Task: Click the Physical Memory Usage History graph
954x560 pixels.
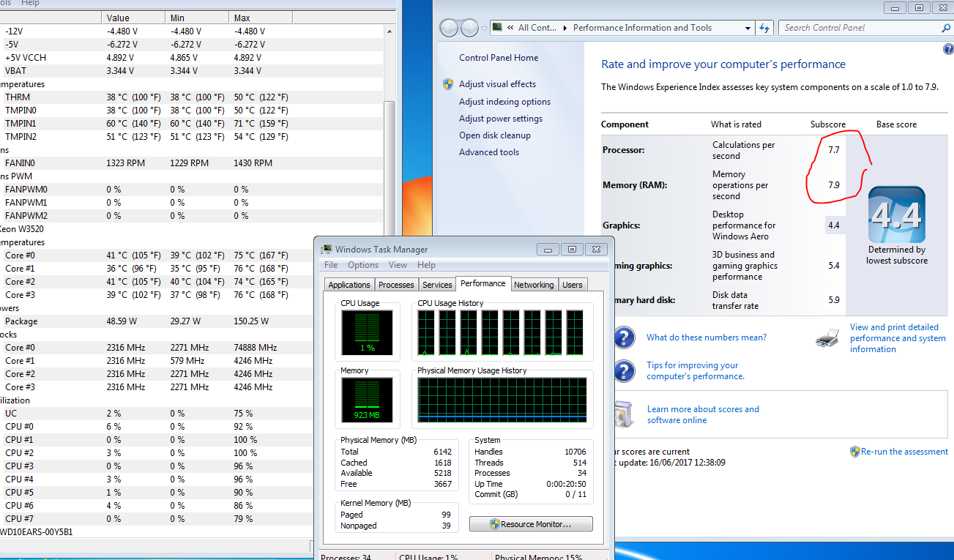Action: tap(502, 400)
